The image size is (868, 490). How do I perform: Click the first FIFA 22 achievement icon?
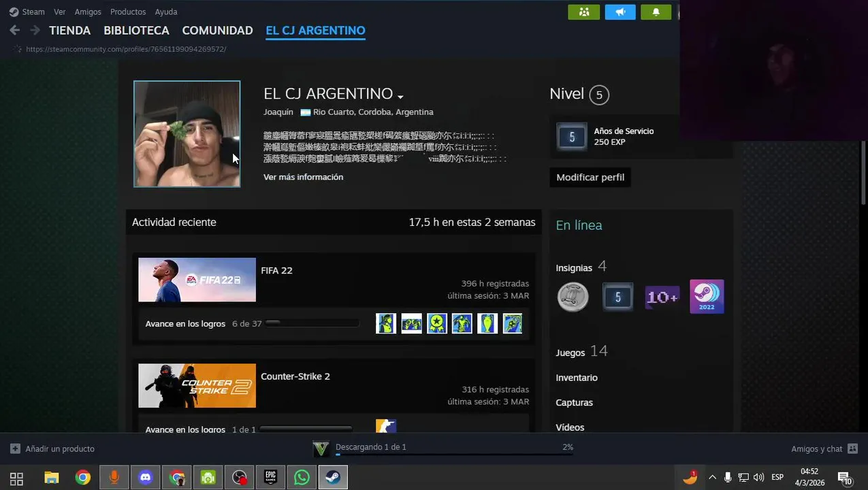click(386, 323)
